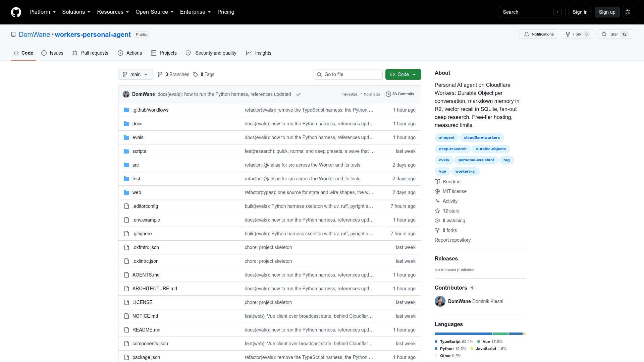Image resolution: width=644 pixels, height=362 pixels.
Task: Click the pulse icon beside Activity
Action: pos(437,201)
